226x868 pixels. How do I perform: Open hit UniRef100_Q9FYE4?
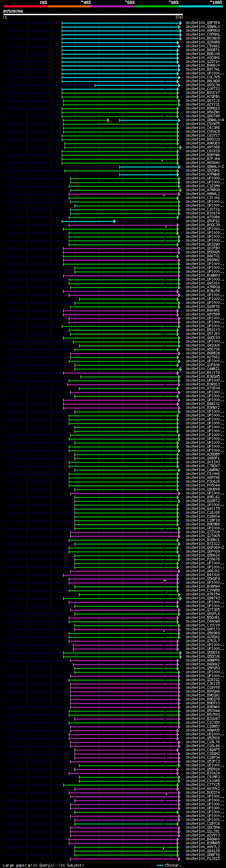pos(203,23)
